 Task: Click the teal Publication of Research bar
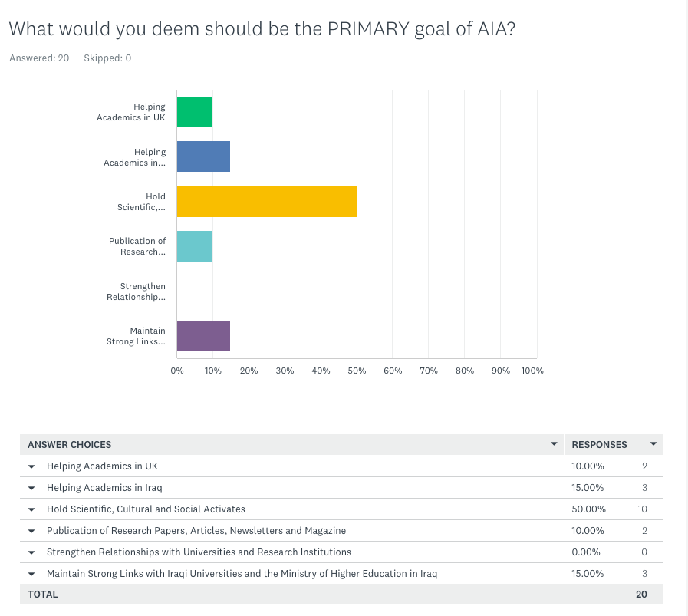coord(195,246)
